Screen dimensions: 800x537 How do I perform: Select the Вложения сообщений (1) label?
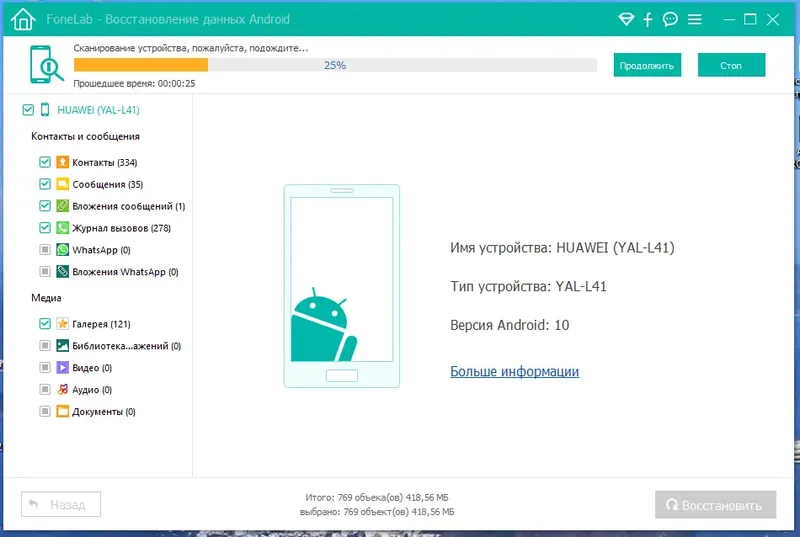129,207
